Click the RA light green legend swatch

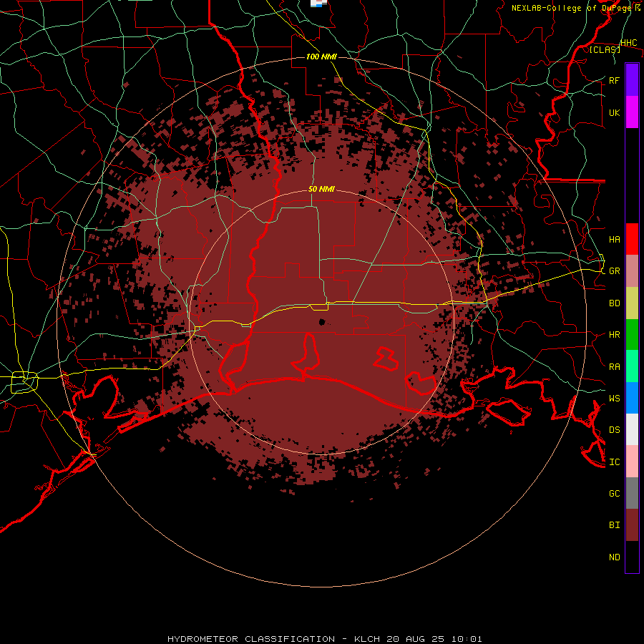click(632, 366)
